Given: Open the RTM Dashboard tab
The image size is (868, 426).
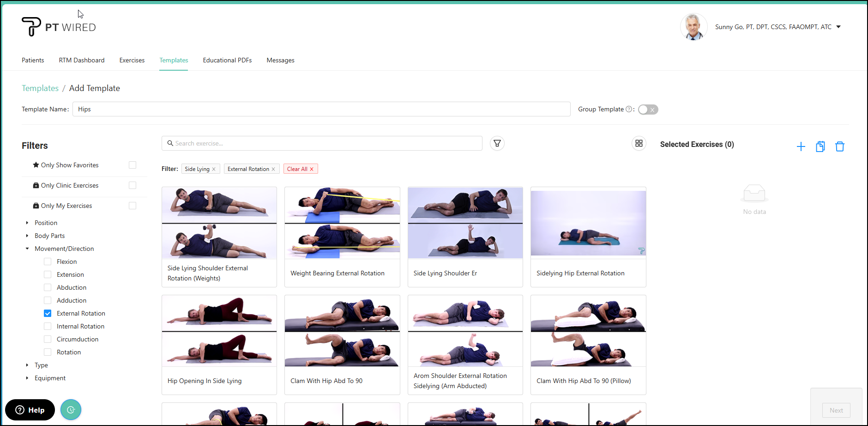Looking at the screenshot, I should click(82, 60).
